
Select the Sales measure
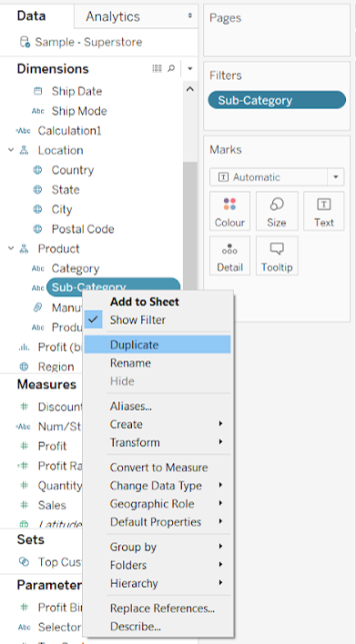(52, 505)
